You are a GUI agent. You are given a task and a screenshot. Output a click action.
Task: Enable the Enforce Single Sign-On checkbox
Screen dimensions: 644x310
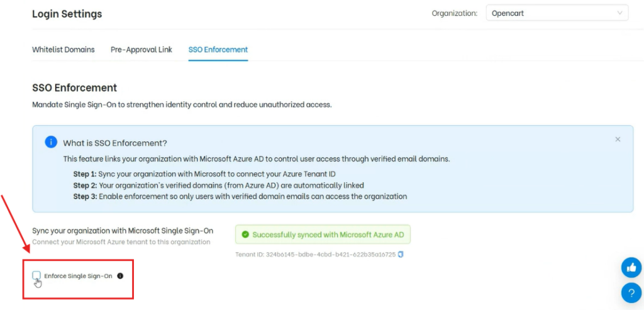click(36, 275)
